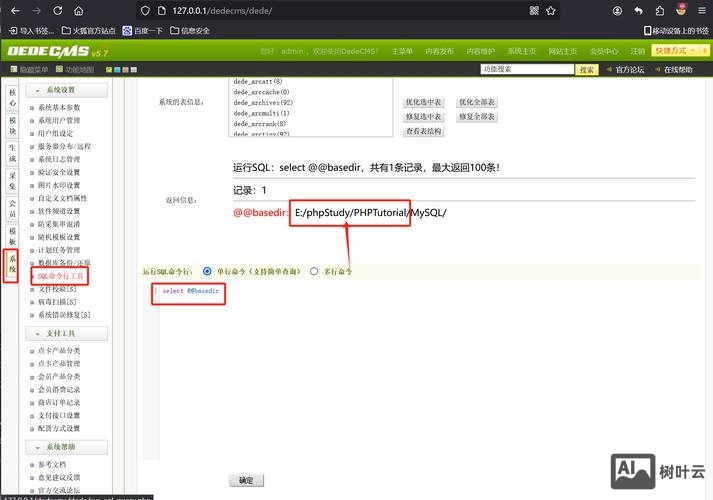Screen dimensions: 713x500
Task: Open the 火狐官方站点 bookmark folder
Action: (89, 30)
